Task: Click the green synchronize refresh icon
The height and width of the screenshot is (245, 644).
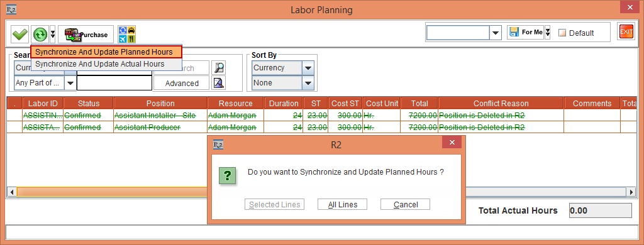Action: (x=40, y=35)
